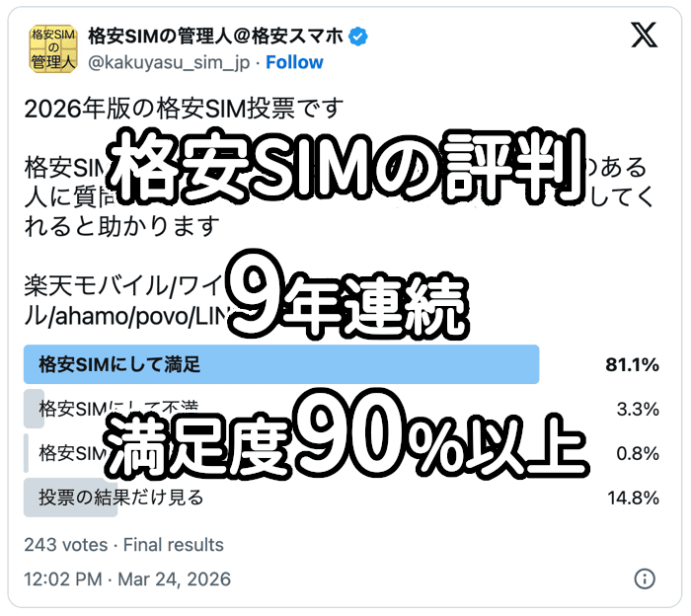Follow the kakuyasu_sim_jp account
The image size is (691, 616).
(x=294, y=62)
